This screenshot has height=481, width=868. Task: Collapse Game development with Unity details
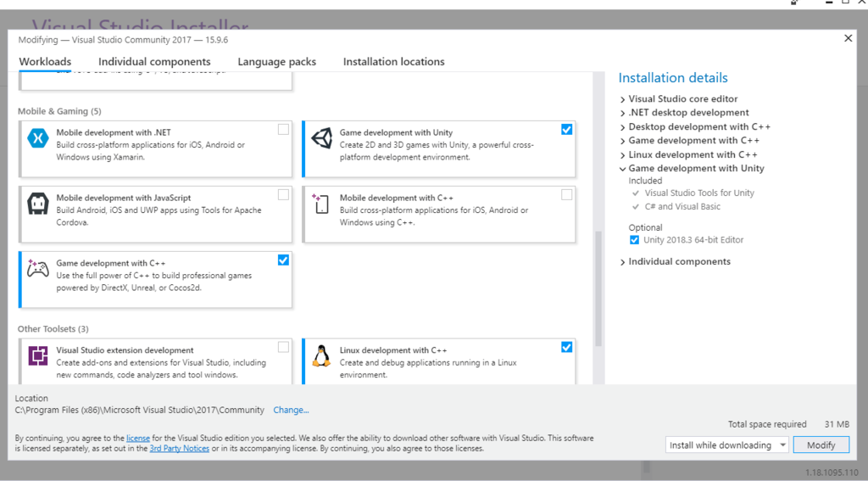[623, 169]
